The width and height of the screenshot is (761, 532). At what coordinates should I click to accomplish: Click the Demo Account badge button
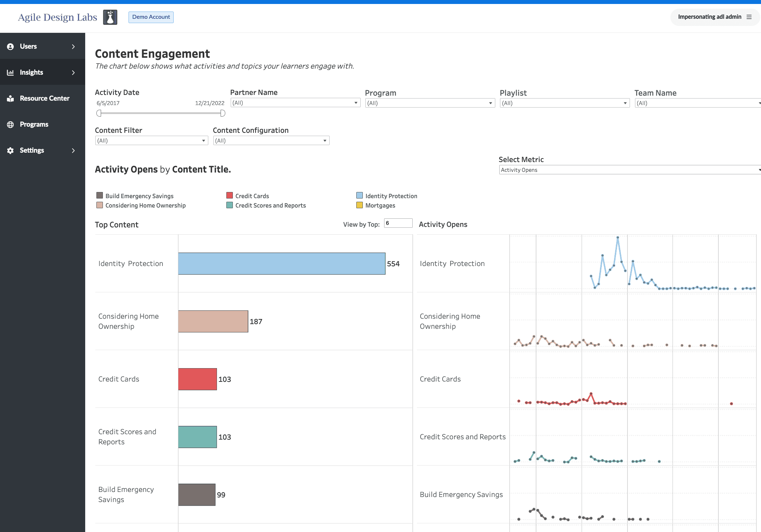coord(151,17)
